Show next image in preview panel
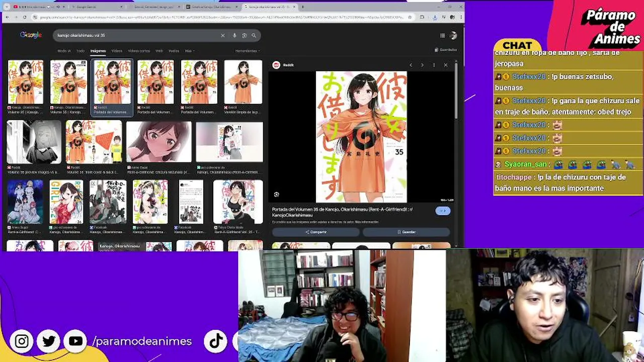This screenshot has height=362, width=644. coord(422,65)
